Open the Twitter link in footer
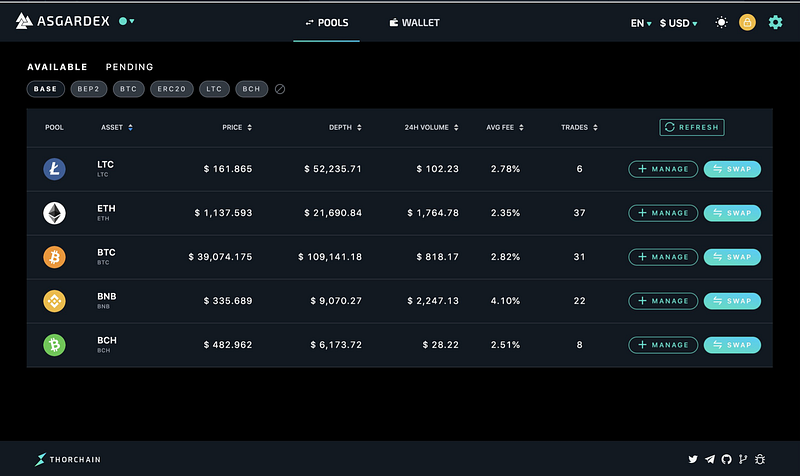 pos(693,459)
